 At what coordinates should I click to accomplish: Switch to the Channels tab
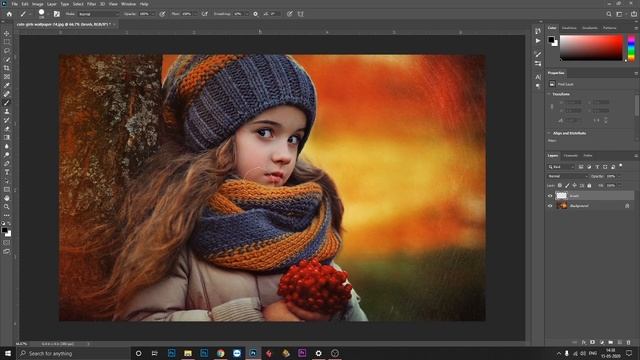[571, 156]
